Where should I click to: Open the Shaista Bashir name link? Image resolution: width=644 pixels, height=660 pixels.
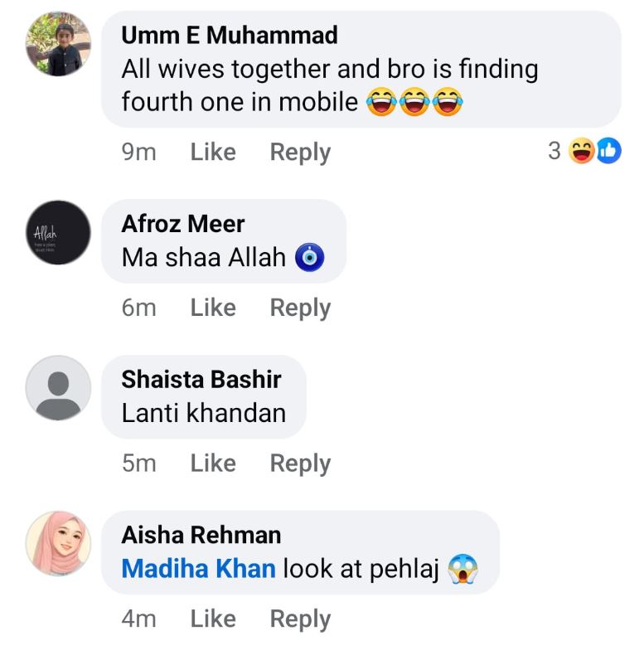coord(201,380)
